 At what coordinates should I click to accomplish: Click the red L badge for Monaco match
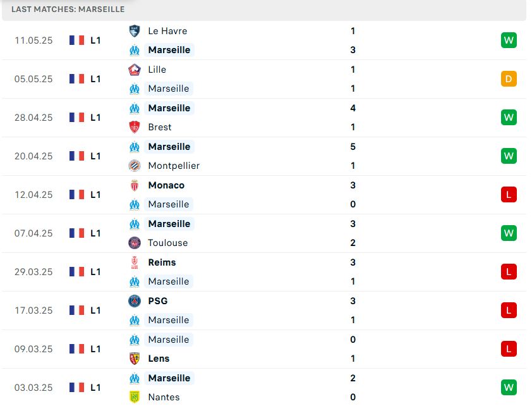tap(509, 195)
